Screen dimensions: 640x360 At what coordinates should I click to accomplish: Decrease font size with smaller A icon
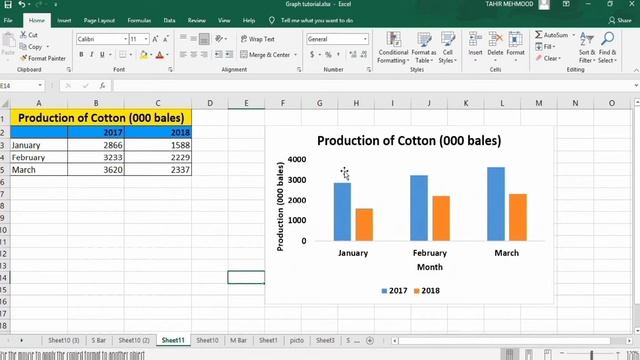click(166, 39)
